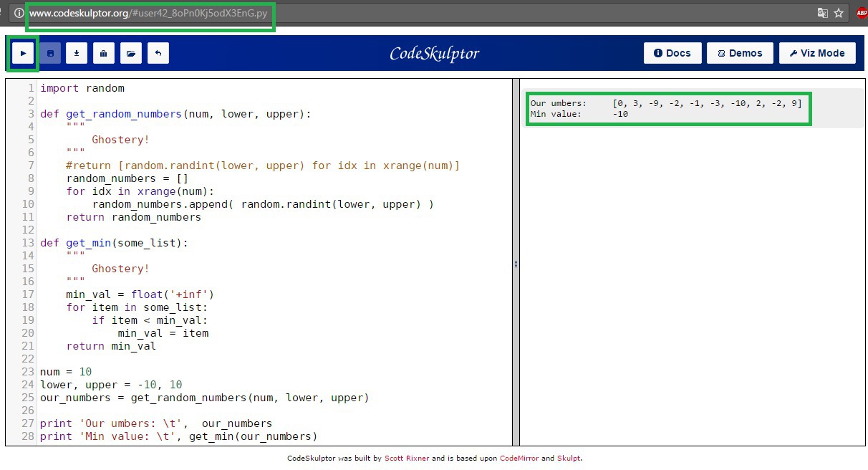
Task: Click the 'num = 10' line
Action: coord(66,372)
